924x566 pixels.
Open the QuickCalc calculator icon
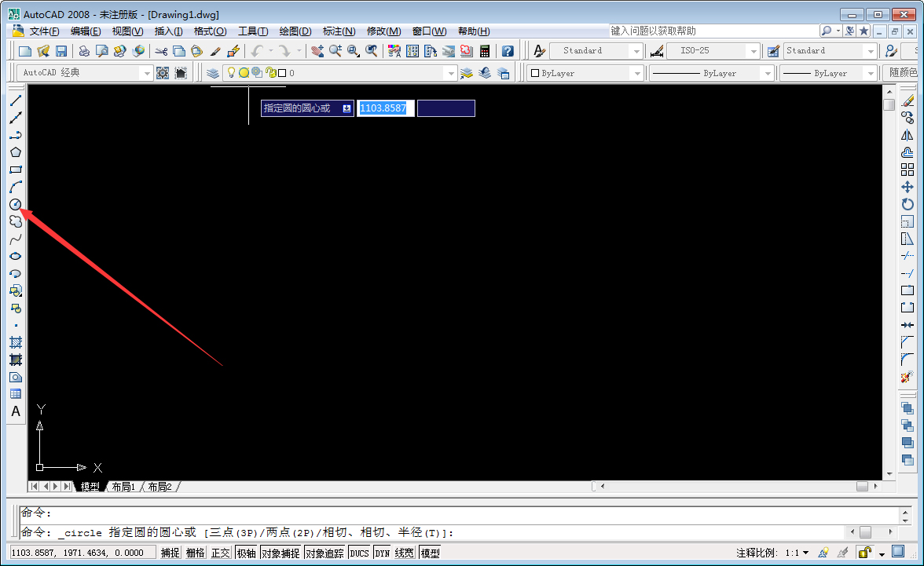(484, 51)
